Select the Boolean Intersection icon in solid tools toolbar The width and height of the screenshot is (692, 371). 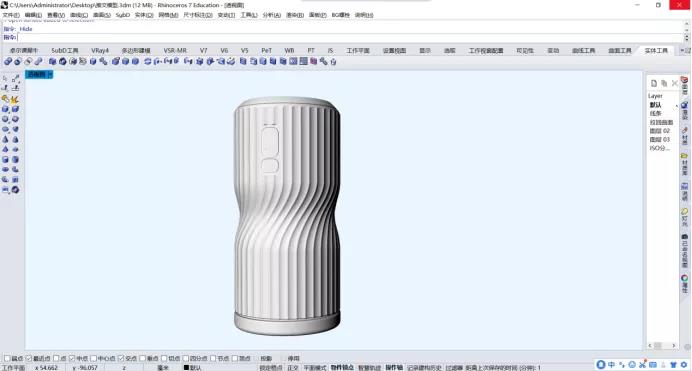tap(28, 61)
